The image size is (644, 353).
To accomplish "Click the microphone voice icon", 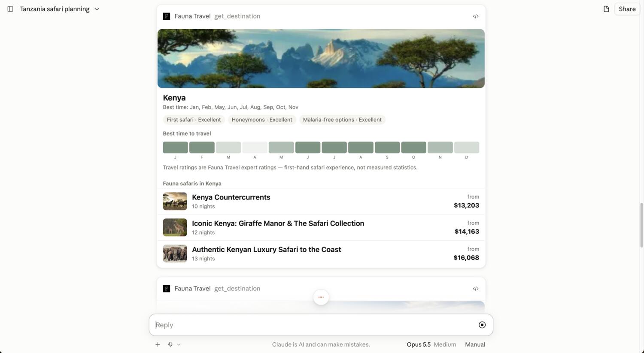I will [170, 344].
